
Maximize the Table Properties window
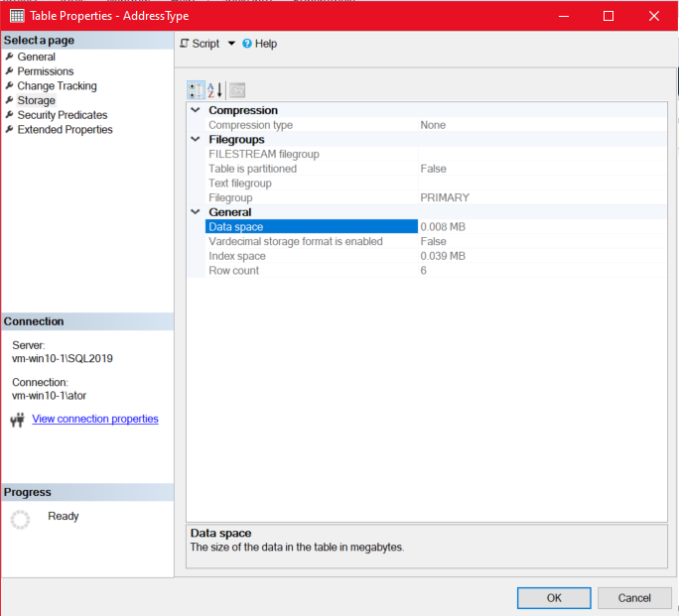[609, 16]
